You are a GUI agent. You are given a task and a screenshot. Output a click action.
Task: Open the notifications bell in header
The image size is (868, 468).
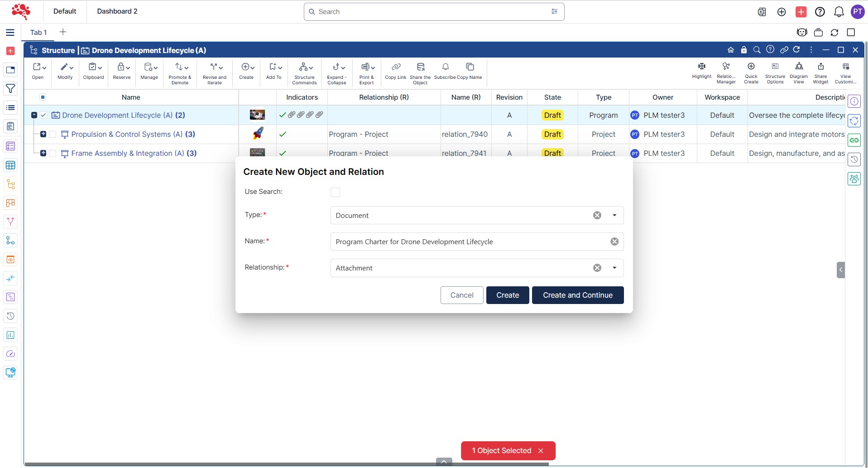click(839, 12)
